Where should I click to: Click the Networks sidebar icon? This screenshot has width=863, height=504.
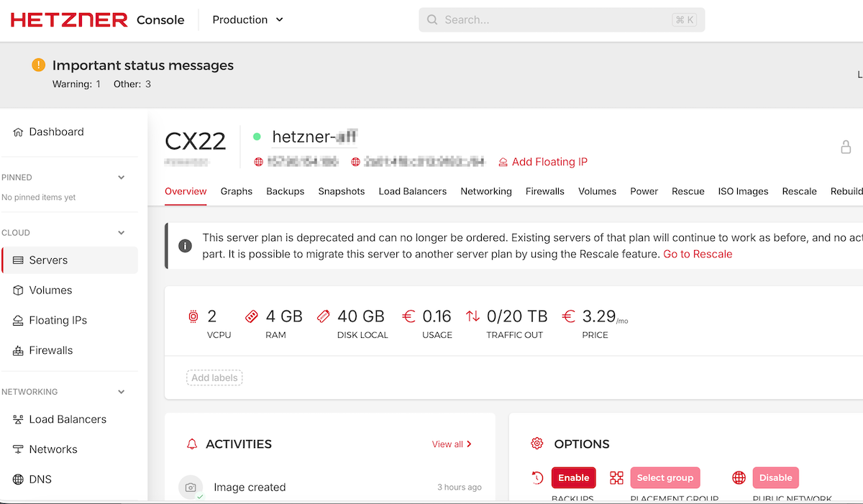[18, 449]
